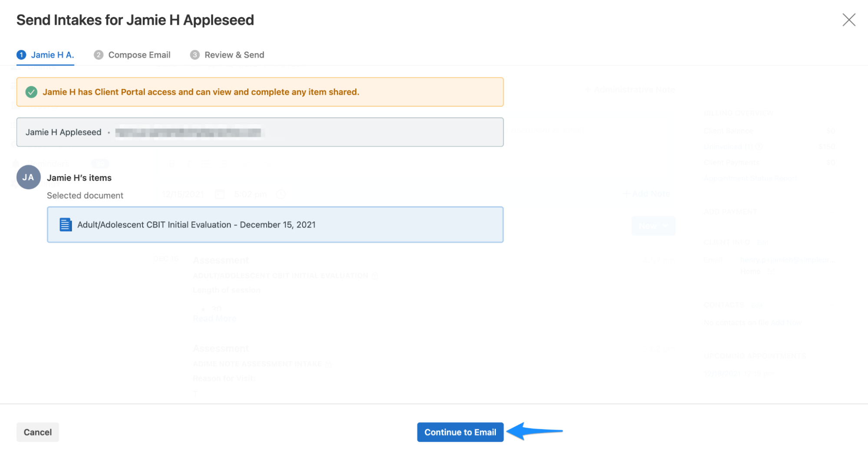Cancel sending the intake

point(37,432)
